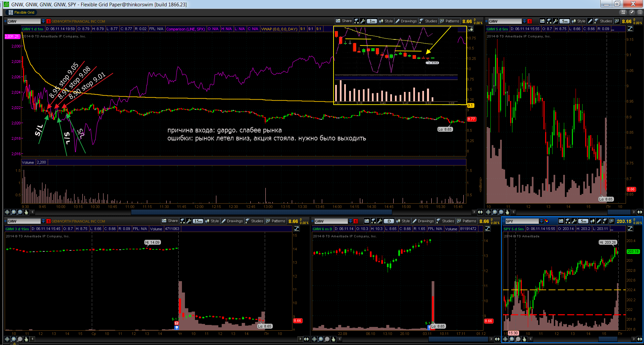Click the patterns icon in 5m GNW chart

617,21
